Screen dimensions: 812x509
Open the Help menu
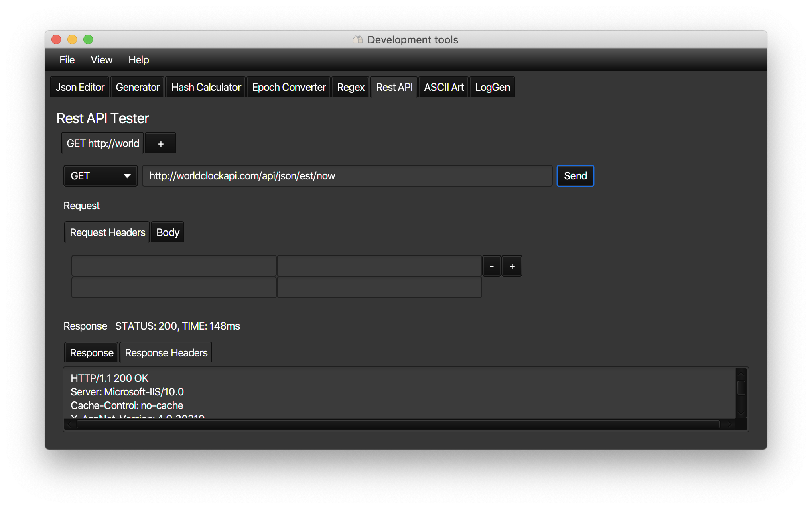[x=138, y=60]
